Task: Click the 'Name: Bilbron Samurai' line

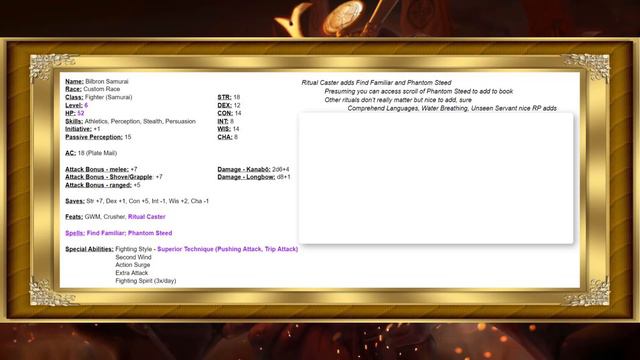Action: click(x=97, y=82)
